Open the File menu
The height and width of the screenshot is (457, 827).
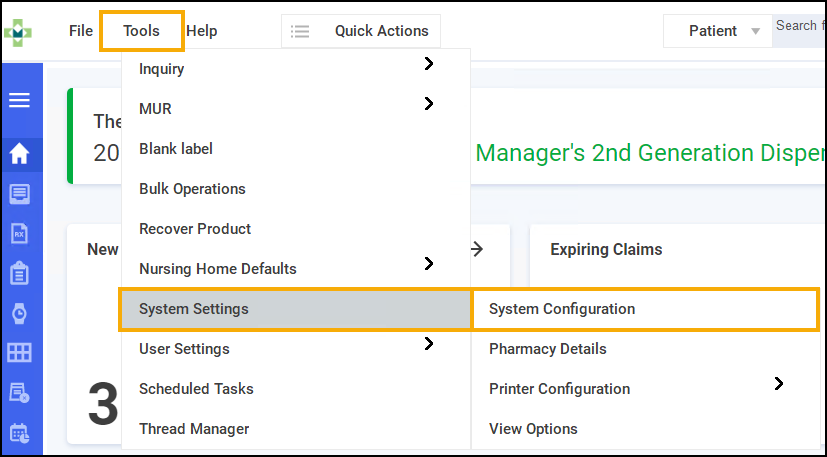(81, 31)
